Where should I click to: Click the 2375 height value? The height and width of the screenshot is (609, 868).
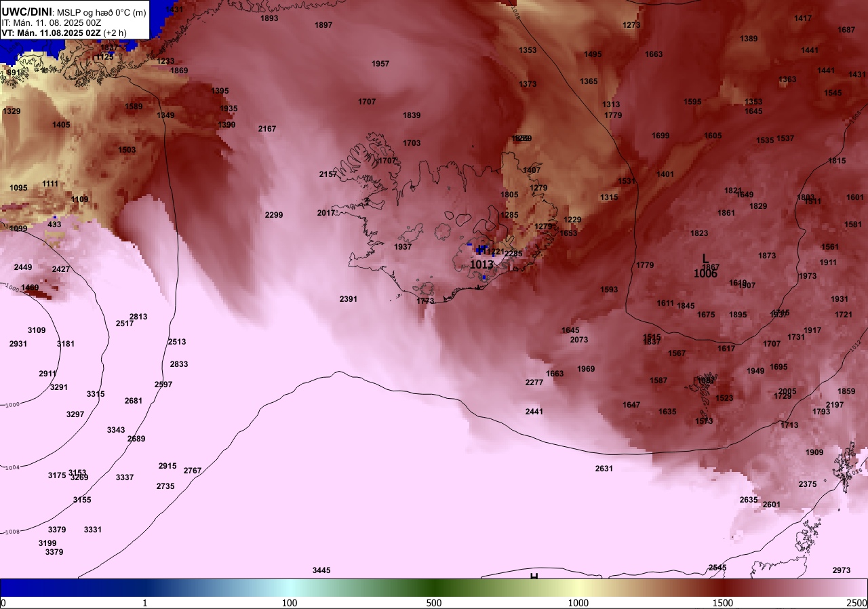click(x=808, y=484)
